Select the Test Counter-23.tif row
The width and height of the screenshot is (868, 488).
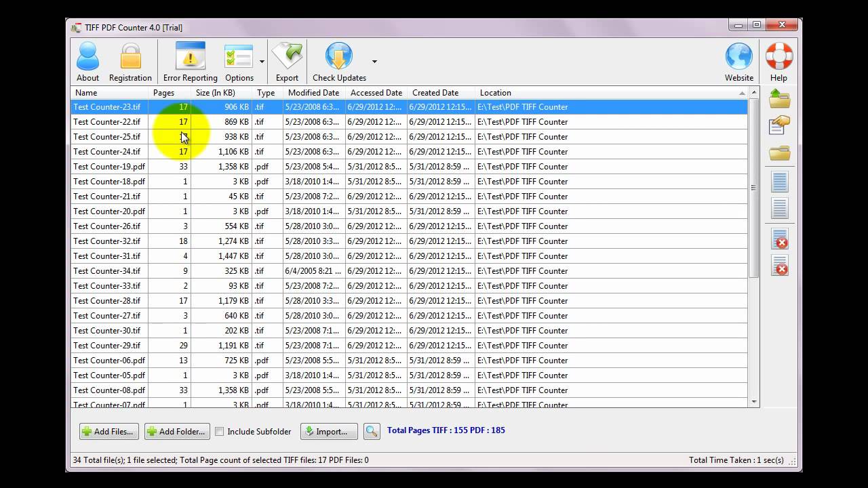(x=409, y=107)
